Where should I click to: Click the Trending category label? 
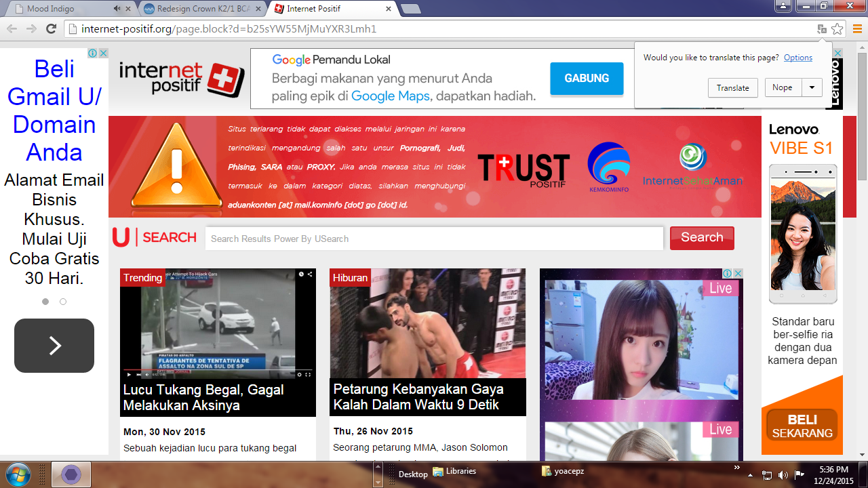pyautogui.click(x=142, y=278)
